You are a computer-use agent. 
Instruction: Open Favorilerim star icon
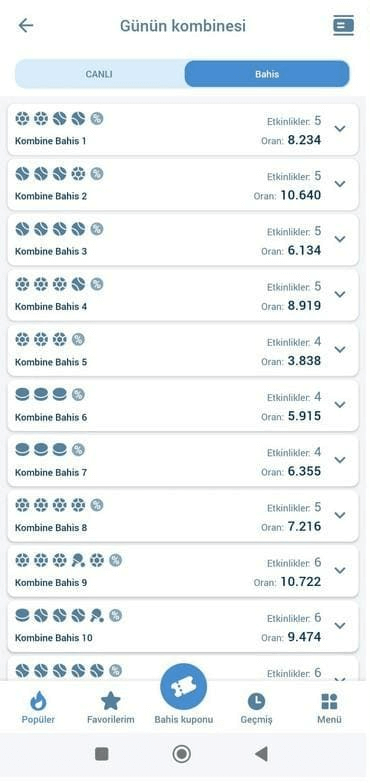(x=110, y=701)
